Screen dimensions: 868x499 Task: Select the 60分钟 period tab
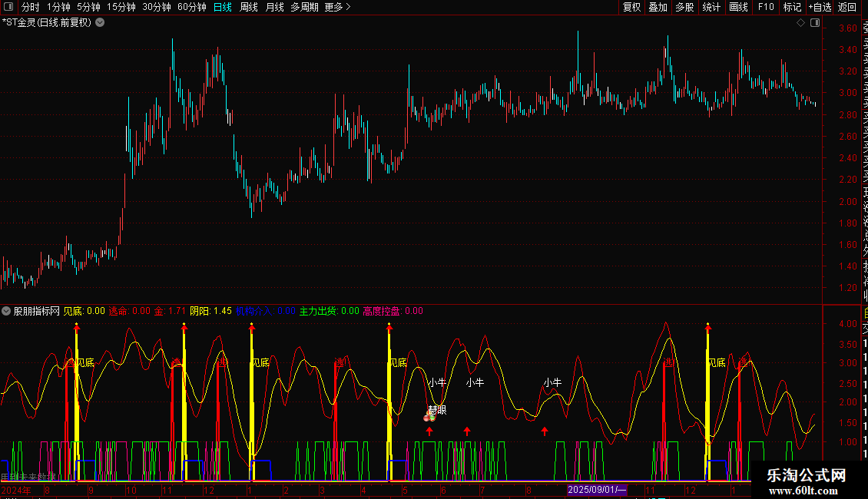[x=192, y=7]
